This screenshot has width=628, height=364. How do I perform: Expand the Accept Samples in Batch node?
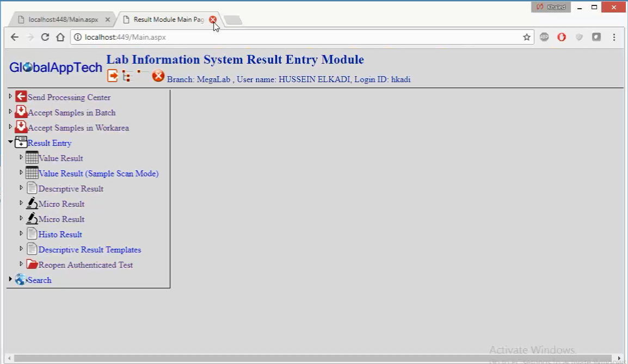(10, 112)
